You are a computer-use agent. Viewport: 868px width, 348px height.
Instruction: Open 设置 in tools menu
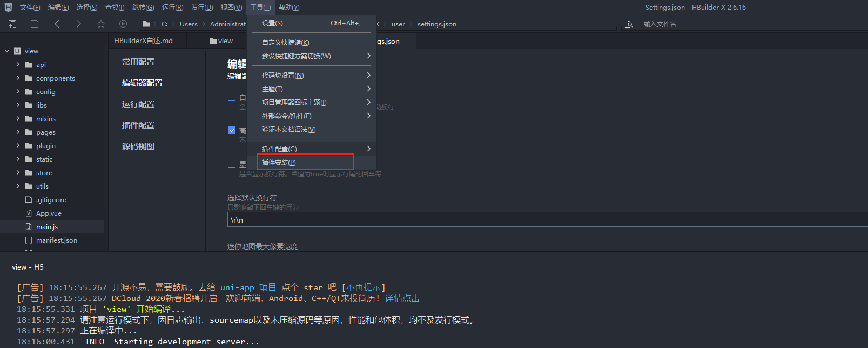tap(312, 23)
